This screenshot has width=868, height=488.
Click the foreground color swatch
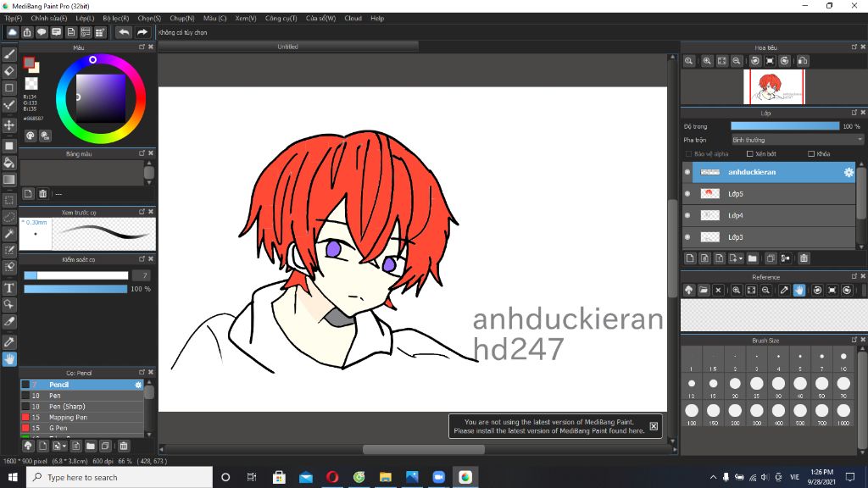coord(29,63)
